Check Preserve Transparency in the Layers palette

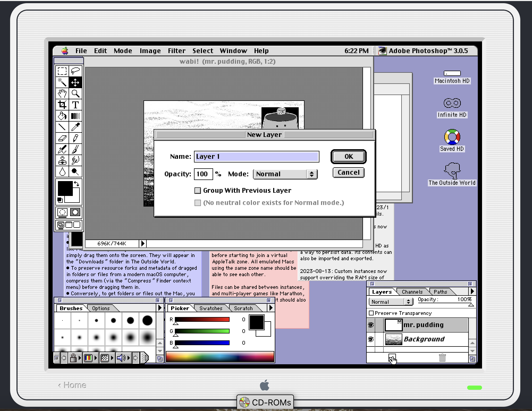(x=371, y=313)
